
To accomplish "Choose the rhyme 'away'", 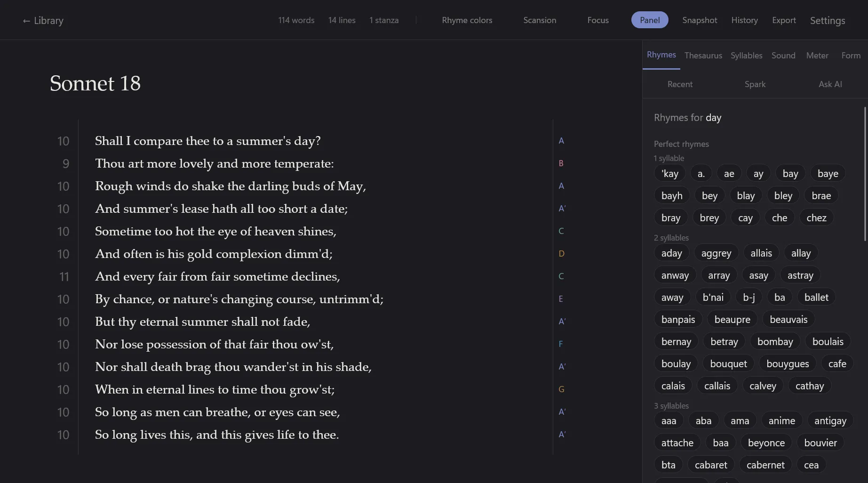I will [672, 298].
